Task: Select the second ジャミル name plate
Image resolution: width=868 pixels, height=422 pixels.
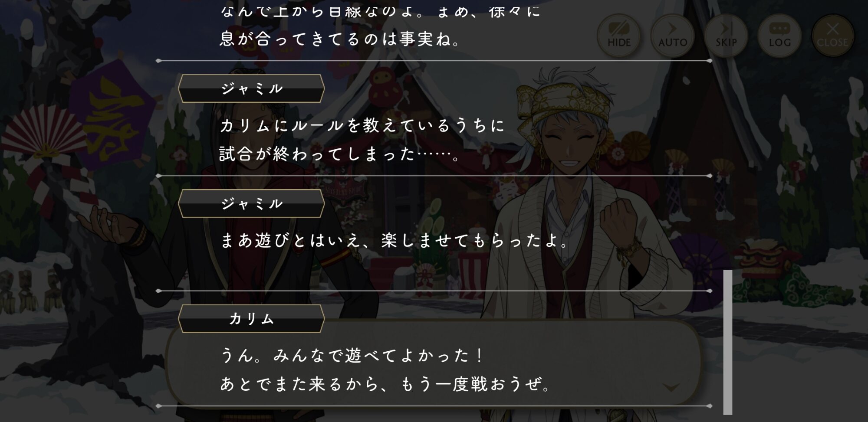Action: (x=251, y=203)
